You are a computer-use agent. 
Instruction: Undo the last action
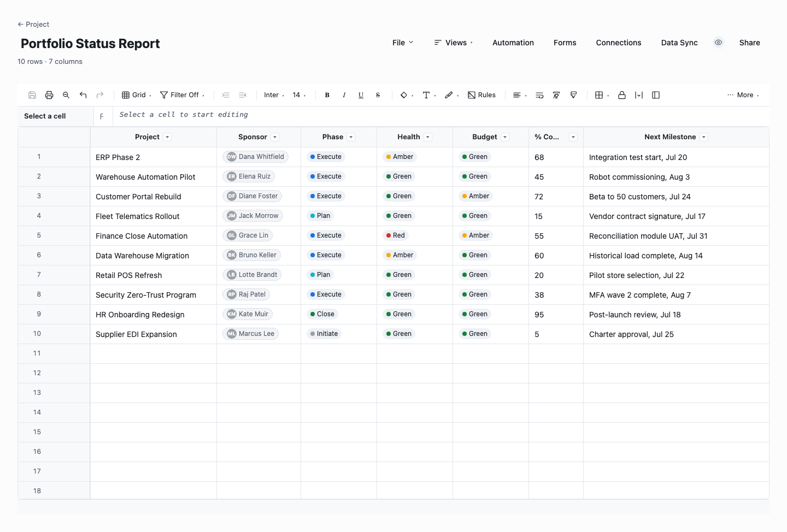[x=83, y=95]
